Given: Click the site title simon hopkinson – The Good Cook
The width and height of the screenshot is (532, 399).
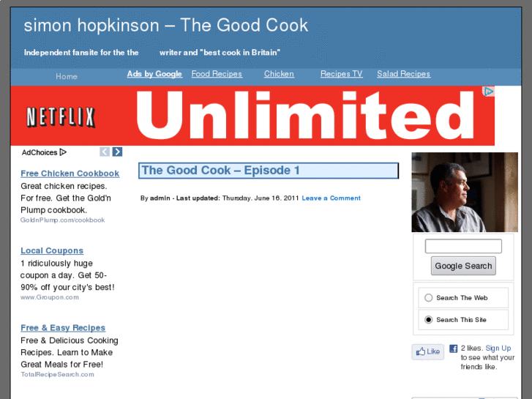Looking at the screenshot, I should pyautogui.click(x=166, y=26).
